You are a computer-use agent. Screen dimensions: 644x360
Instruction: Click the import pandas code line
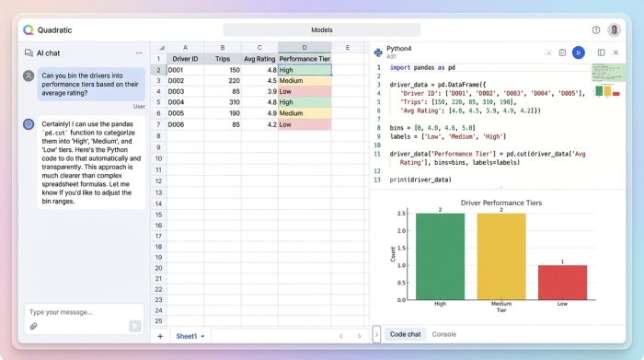tap(422, 67)
